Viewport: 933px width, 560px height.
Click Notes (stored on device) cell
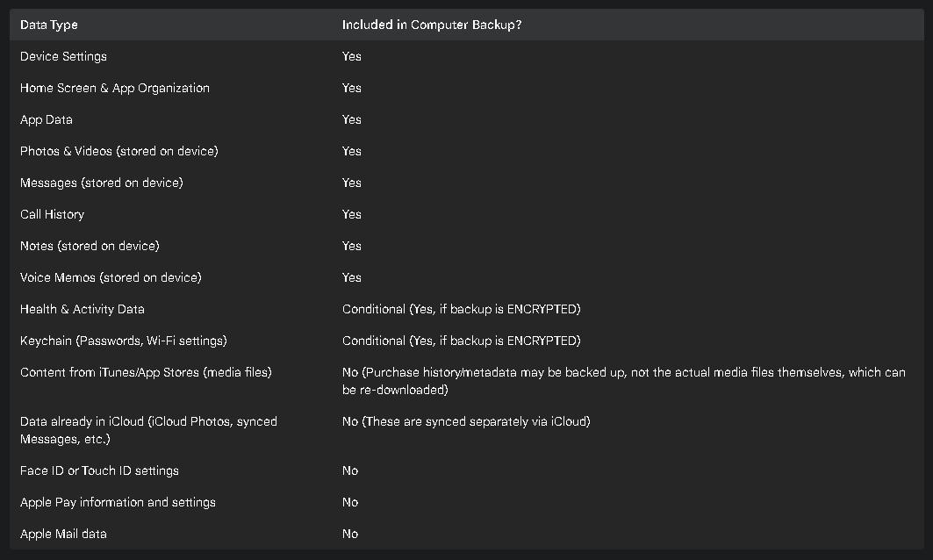tap(90, 246)
